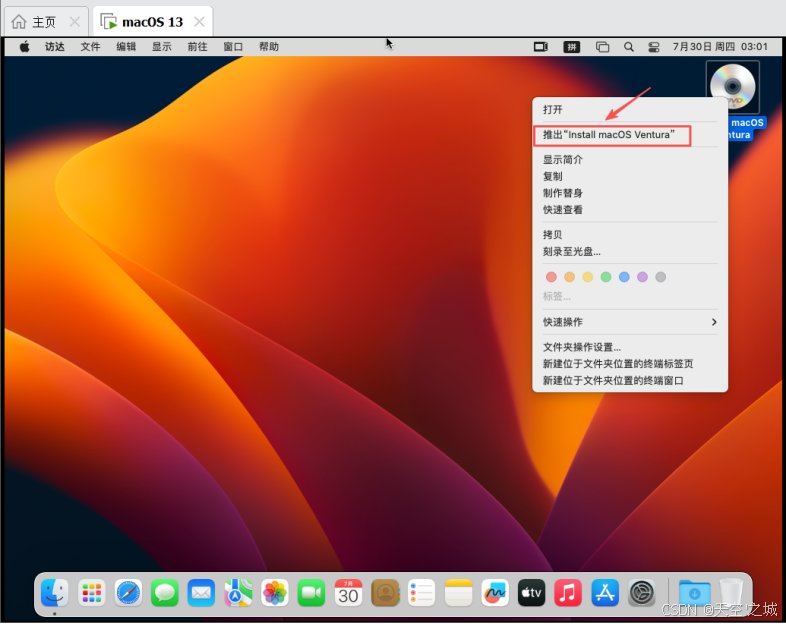Open App Store in the Dock

[x=605, y=593]
